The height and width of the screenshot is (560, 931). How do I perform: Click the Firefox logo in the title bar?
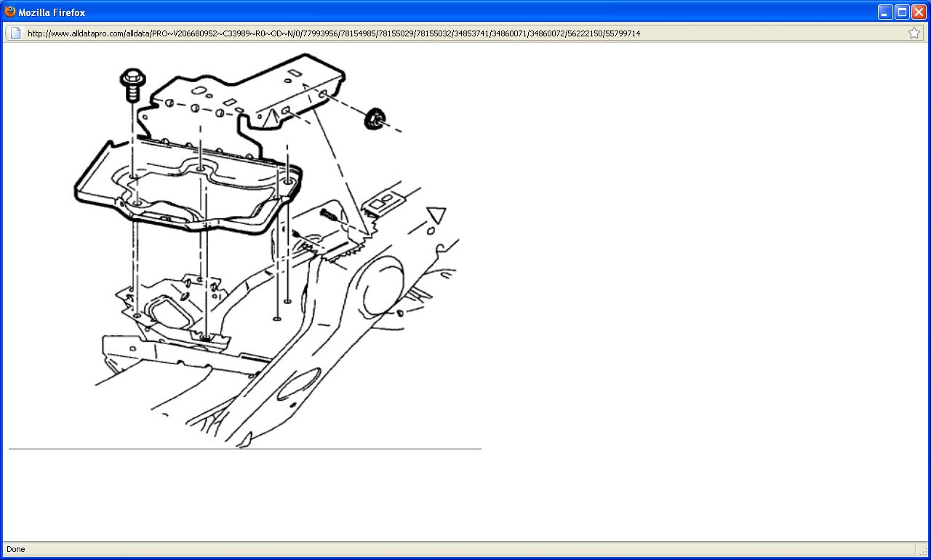(10, 12)
